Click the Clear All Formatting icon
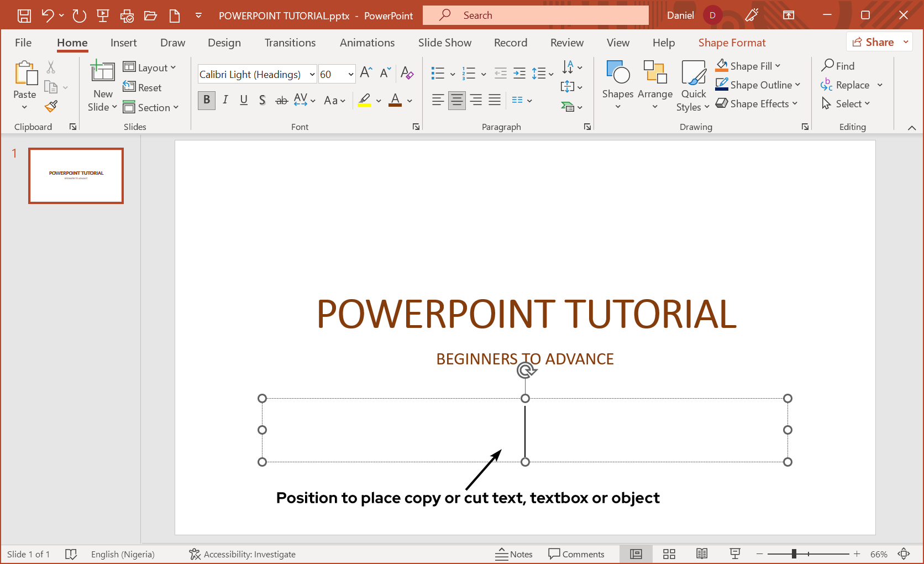Screen dimensions: 924x564 407,73
